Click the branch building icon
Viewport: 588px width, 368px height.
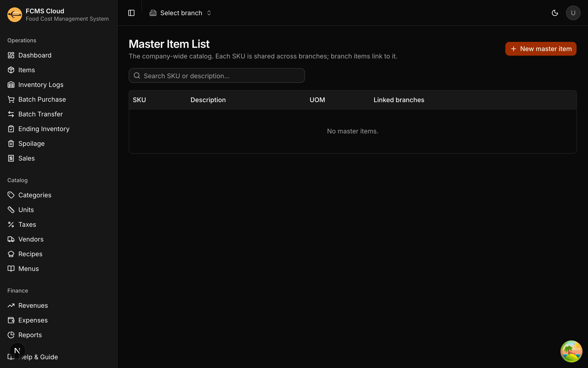click(153, 13)
